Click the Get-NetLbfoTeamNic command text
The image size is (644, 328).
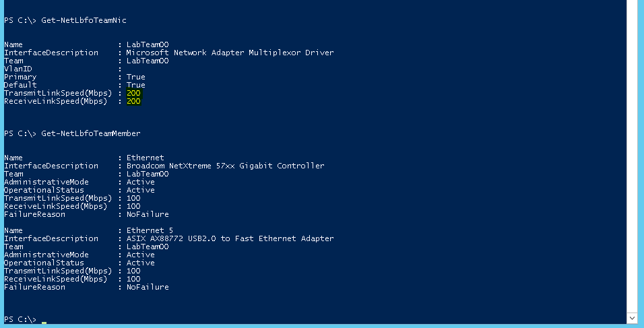point(84,20)
